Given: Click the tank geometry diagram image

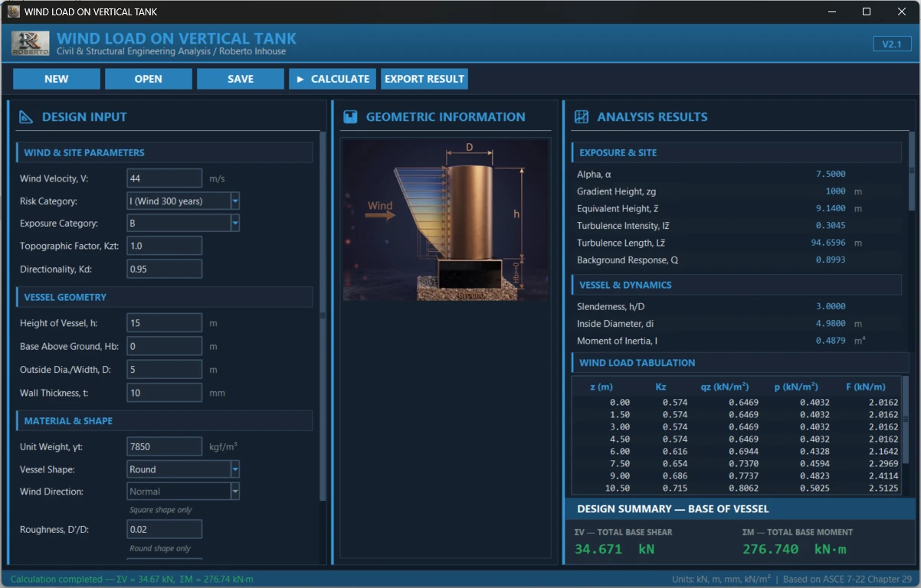Looking at the screenshot, I should pos(445,220).
